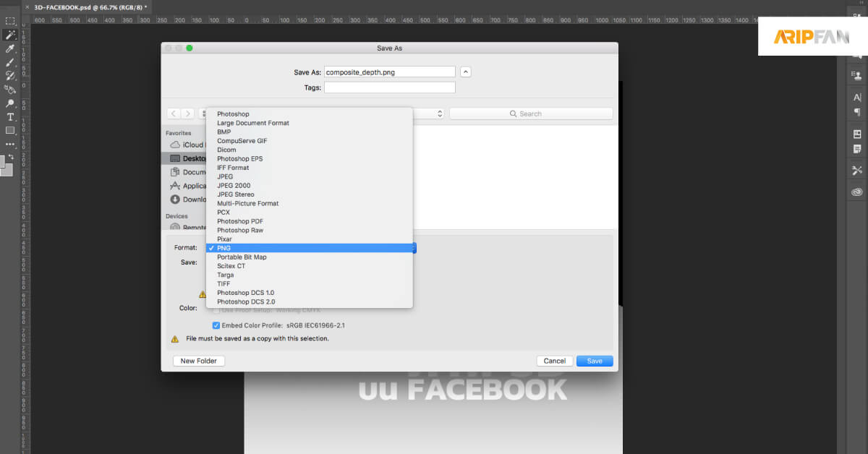Choose Photoshop DCS 2.0 format

coord(309,301)
